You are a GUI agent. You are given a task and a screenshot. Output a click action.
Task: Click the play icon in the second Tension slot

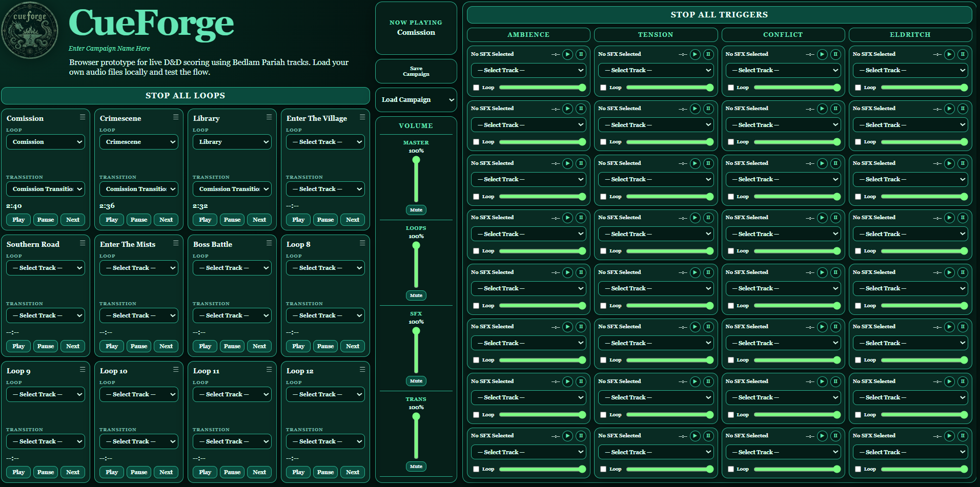coord(695,109)
